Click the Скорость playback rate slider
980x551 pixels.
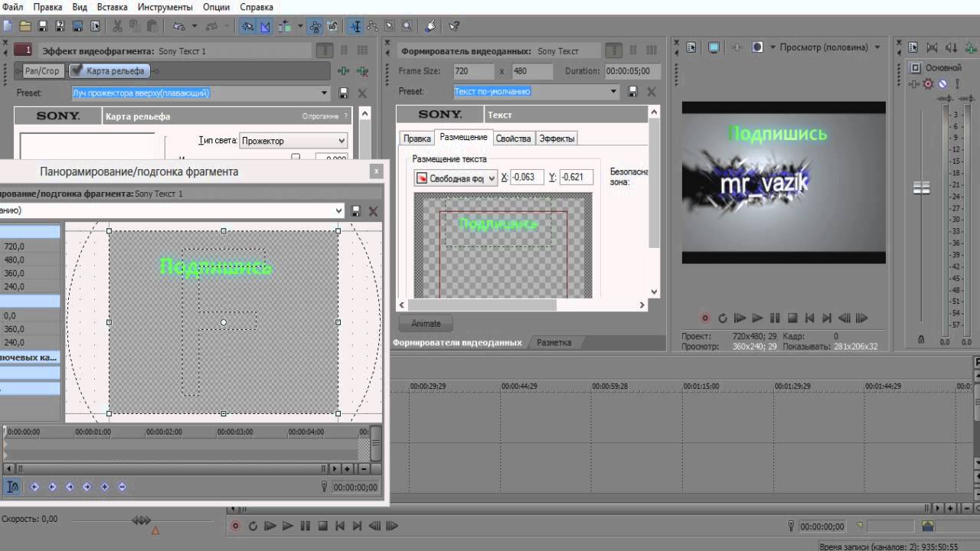click(x=142, y=520)
